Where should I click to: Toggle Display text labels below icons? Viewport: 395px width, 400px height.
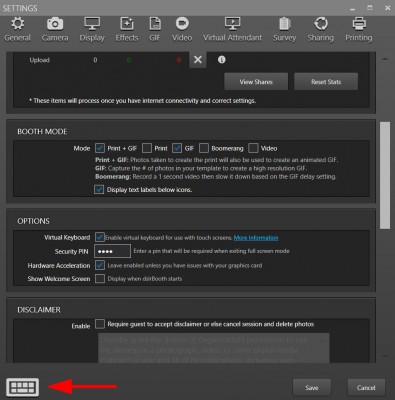pos(99,190)
